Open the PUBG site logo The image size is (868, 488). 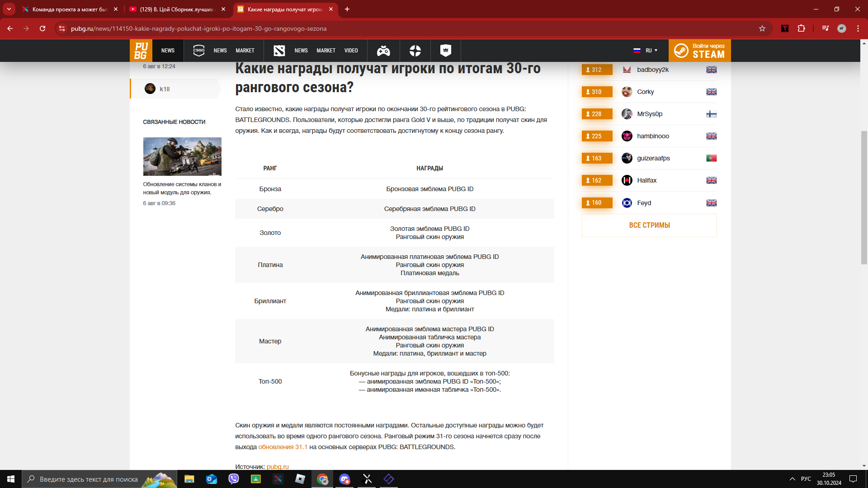(141, 51)
